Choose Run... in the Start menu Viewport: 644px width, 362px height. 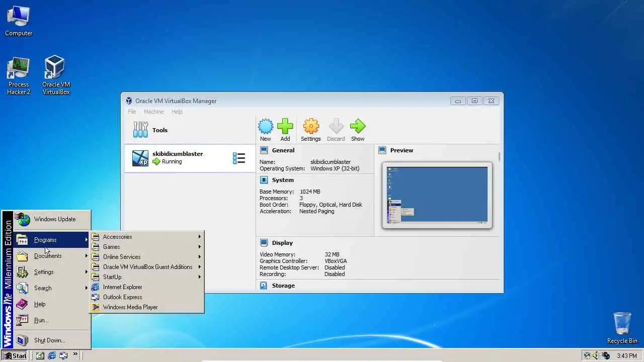(x=52, y=320)
